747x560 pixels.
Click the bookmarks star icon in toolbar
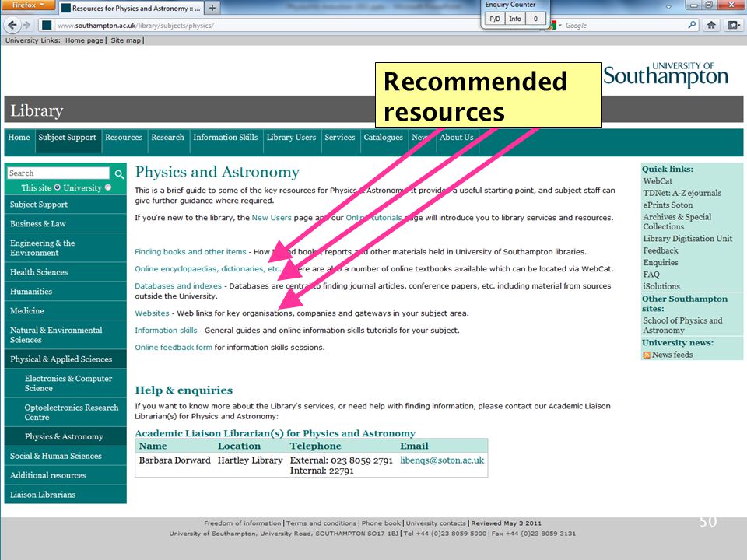[733, 25]
